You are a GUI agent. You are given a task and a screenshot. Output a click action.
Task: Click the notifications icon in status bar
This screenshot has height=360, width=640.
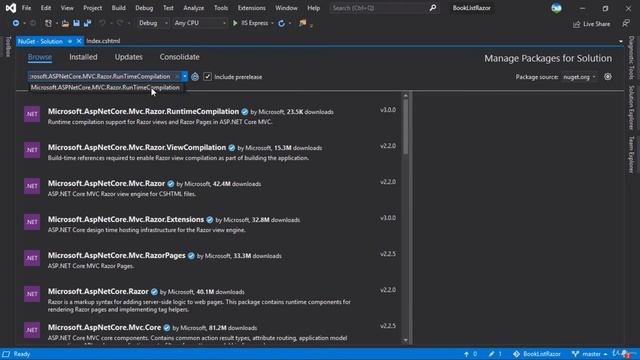point(627,354)
